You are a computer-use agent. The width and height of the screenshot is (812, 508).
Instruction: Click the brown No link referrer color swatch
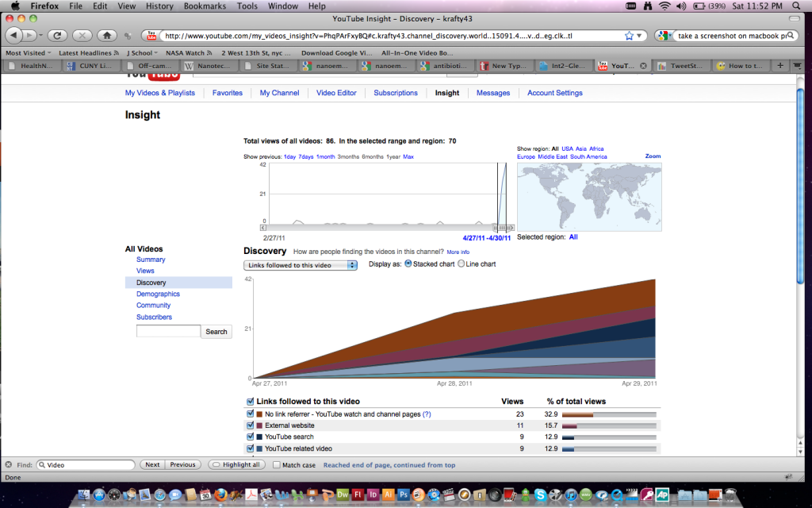pos(259,414)
